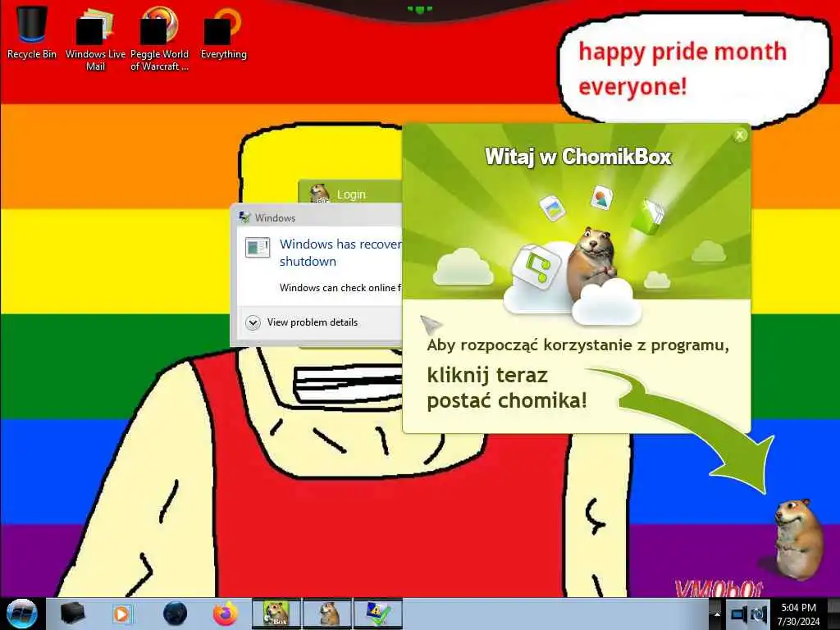Click the "Witaj w ChomikBox" title
Screen dimensions: 840x630
(578, 157)
